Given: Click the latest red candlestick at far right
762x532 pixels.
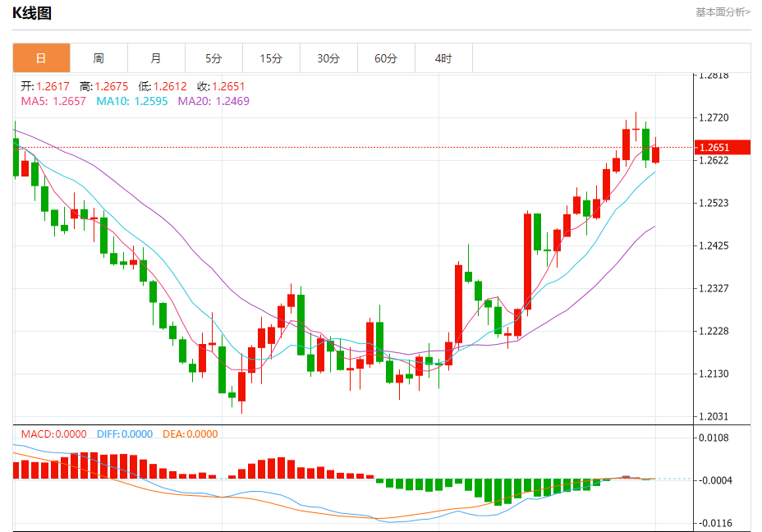Looking at the screenshot, I should pyautogui.click(x=655, y=155).
